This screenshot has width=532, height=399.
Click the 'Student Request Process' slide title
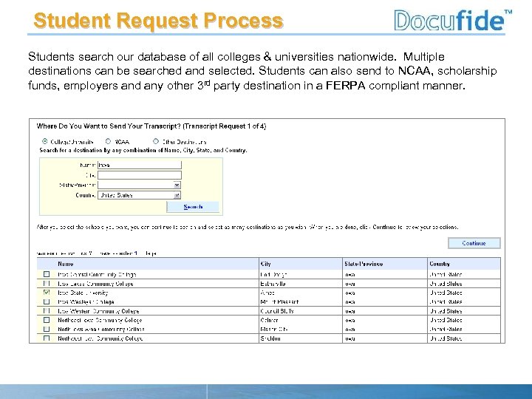[x=158, y=21]
